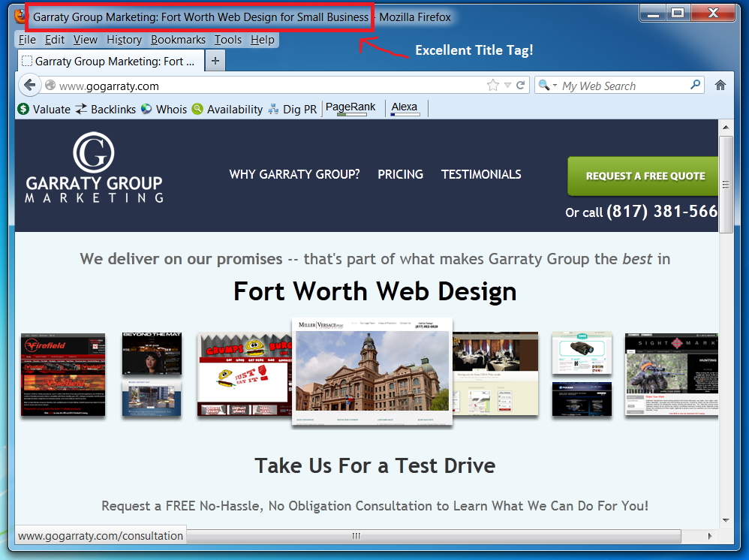Click the Alexa toolbar item
Image resolution: width=749 pixels, height=560 pixels.
[x=405, y=108]
